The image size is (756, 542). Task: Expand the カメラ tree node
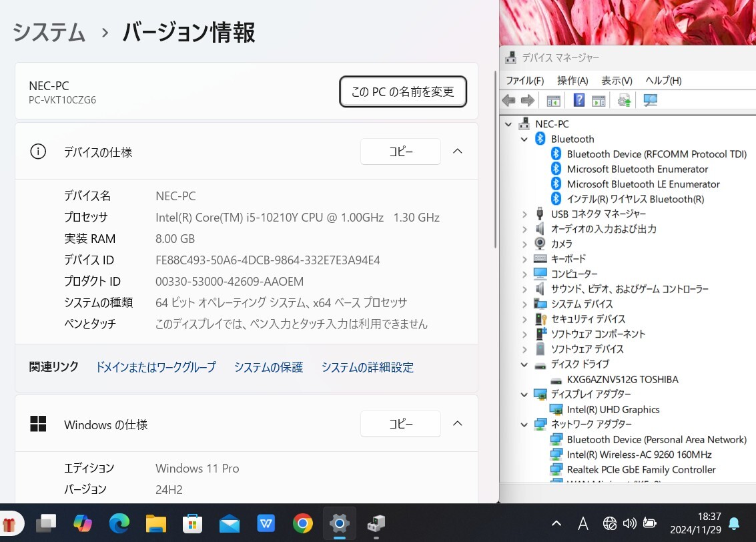pyautogui.click(x=524, y=244)
